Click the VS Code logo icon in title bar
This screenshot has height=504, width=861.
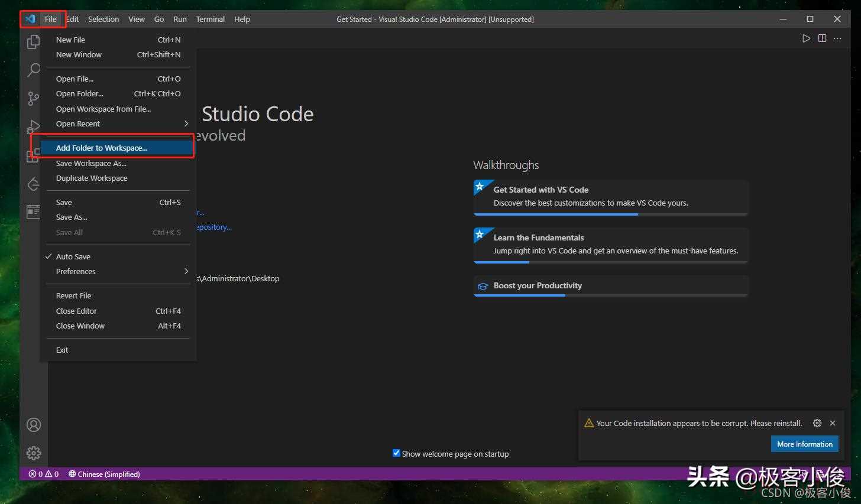click(30, 19)
